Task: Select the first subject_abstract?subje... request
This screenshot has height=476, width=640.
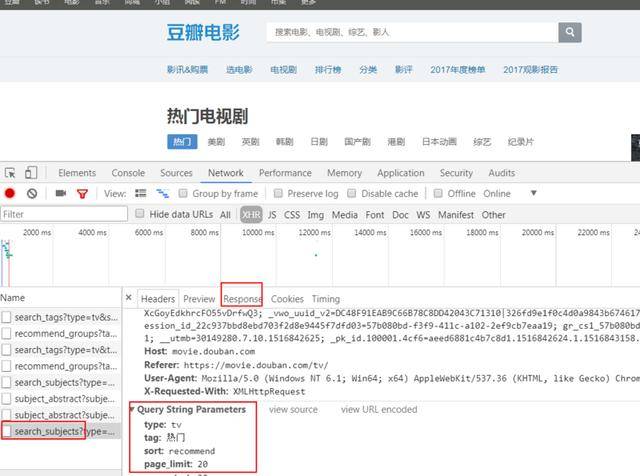Action: 60,399
